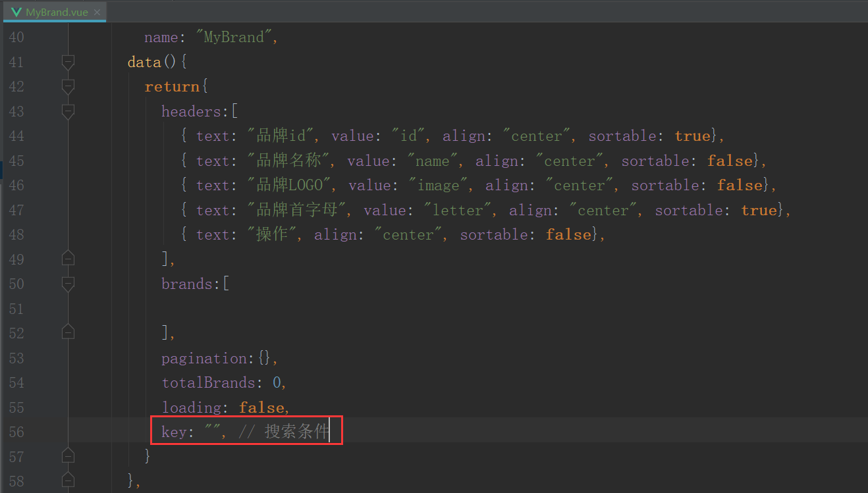Screen dimensions: 868x493
Task: Click the fold end marker at line 58
Action: (x=68, y=481)
